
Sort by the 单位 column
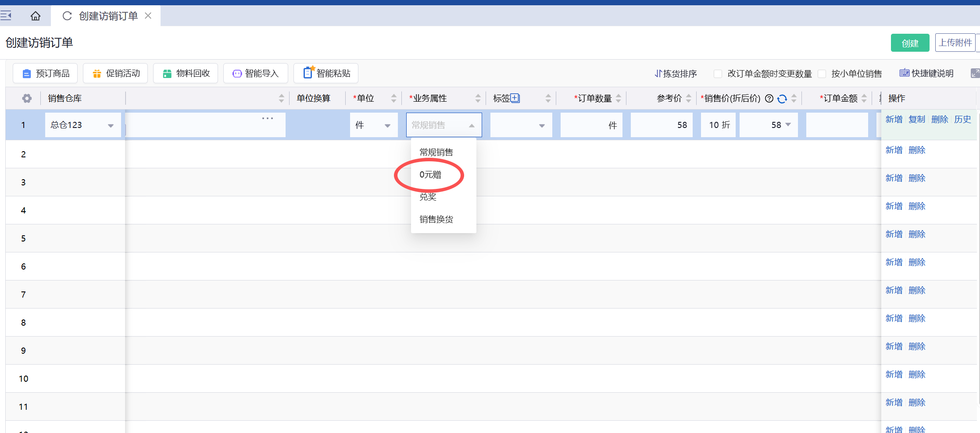(393, 98)
